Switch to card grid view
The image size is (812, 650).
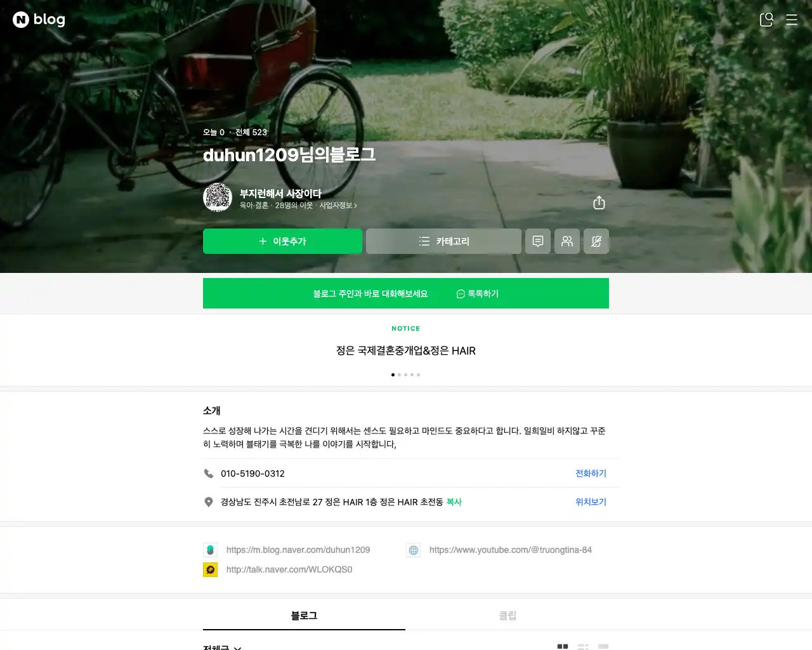(563, 647)
